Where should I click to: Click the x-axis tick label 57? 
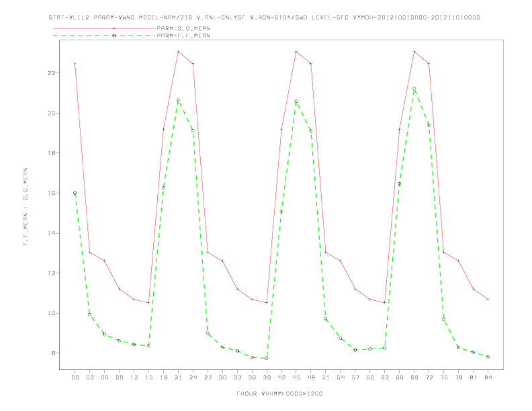355,377
